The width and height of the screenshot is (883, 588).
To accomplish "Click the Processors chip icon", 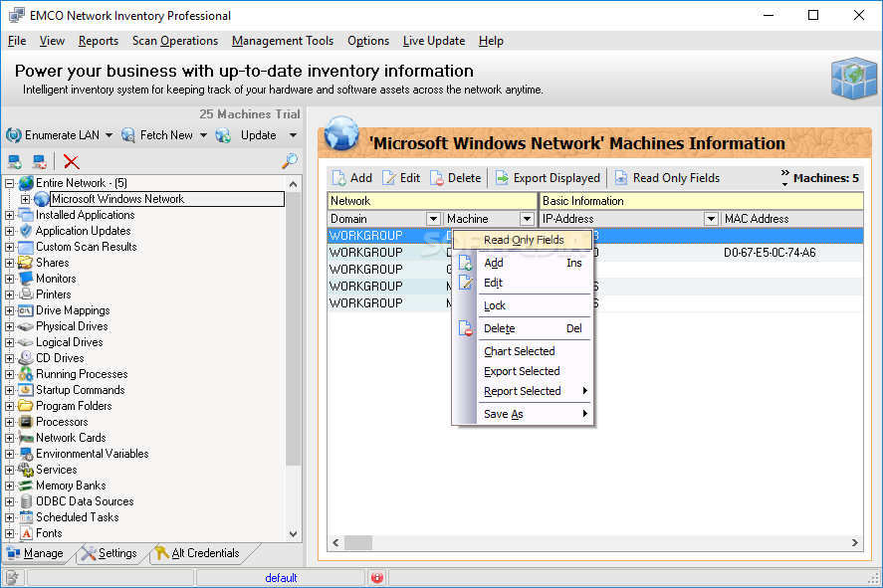I will (26, 422).
